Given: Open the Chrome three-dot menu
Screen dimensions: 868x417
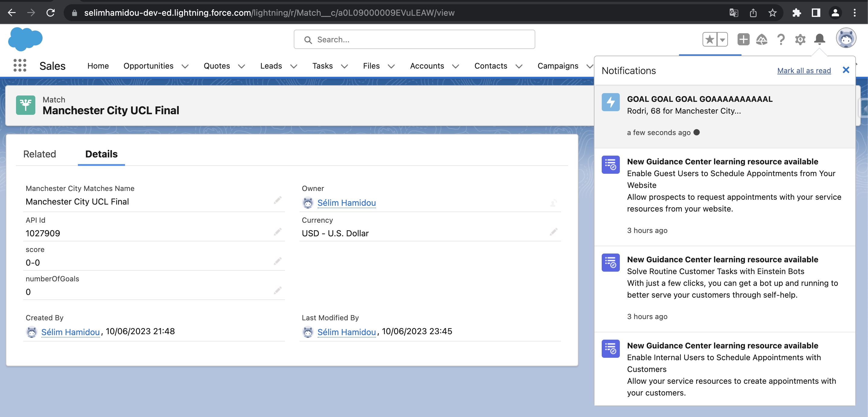Looking at the screenshot, I should (854, 13).
